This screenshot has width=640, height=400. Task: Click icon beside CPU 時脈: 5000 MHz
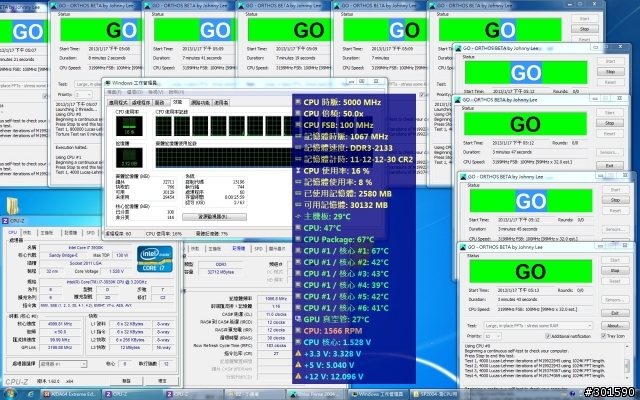pyautogui.click(x=298, y=102)
